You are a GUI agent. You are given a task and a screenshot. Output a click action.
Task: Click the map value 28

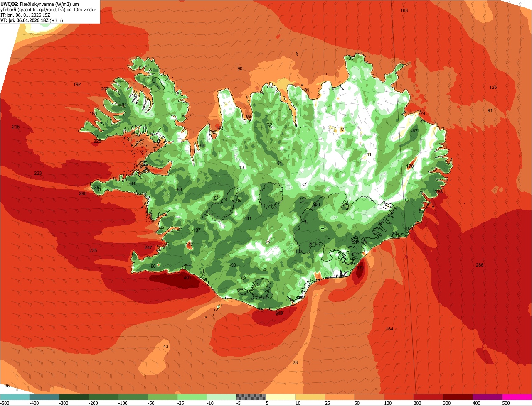click(x=295, y=363)
